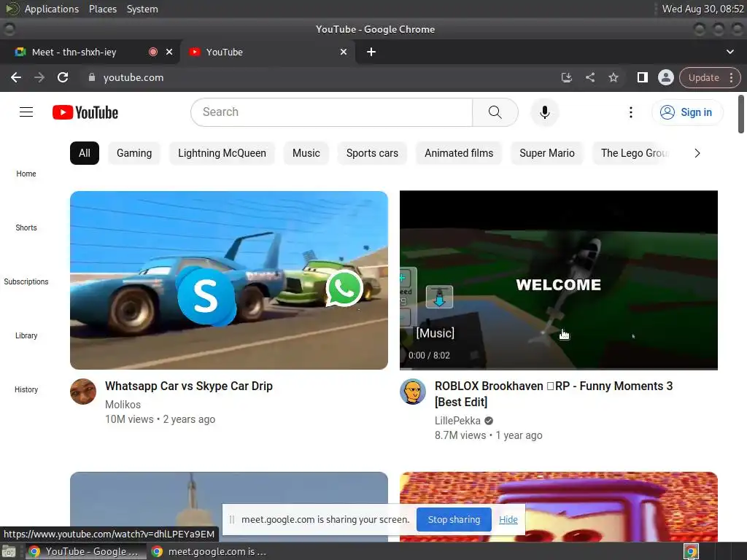The height and width of the screenshot is (560, 747).
Task: Reload the page with the refresh icon
Action: 63,77
